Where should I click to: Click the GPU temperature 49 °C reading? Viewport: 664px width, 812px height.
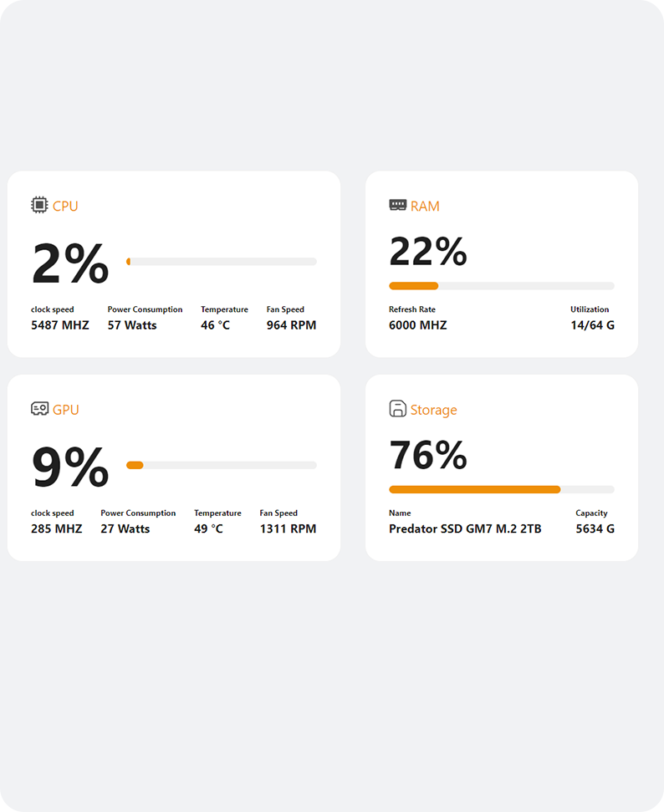click(x=209, y=529)
